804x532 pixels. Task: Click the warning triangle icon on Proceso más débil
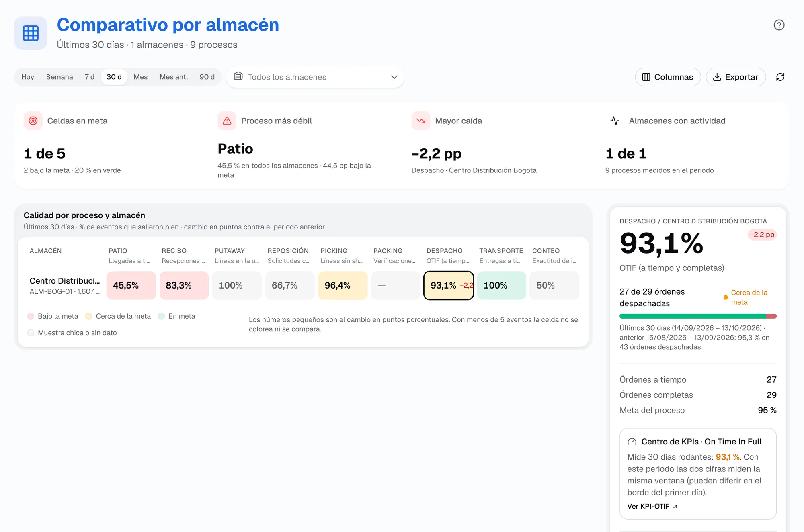click(x=227, y=121)
